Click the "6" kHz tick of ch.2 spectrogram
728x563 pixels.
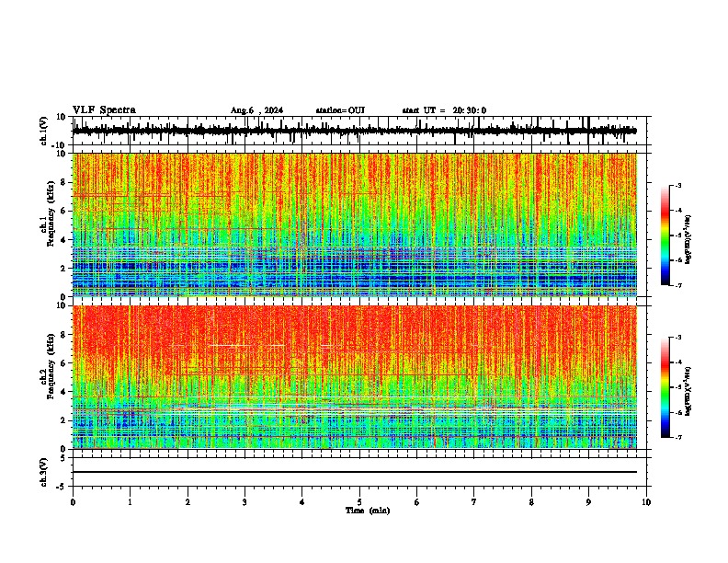point(64,363)
